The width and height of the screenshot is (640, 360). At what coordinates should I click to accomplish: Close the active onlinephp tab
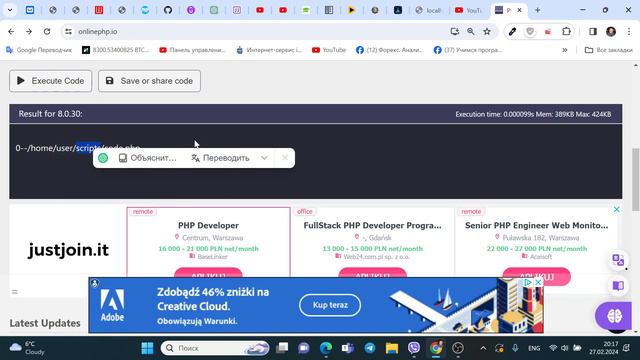click(520, 10)
